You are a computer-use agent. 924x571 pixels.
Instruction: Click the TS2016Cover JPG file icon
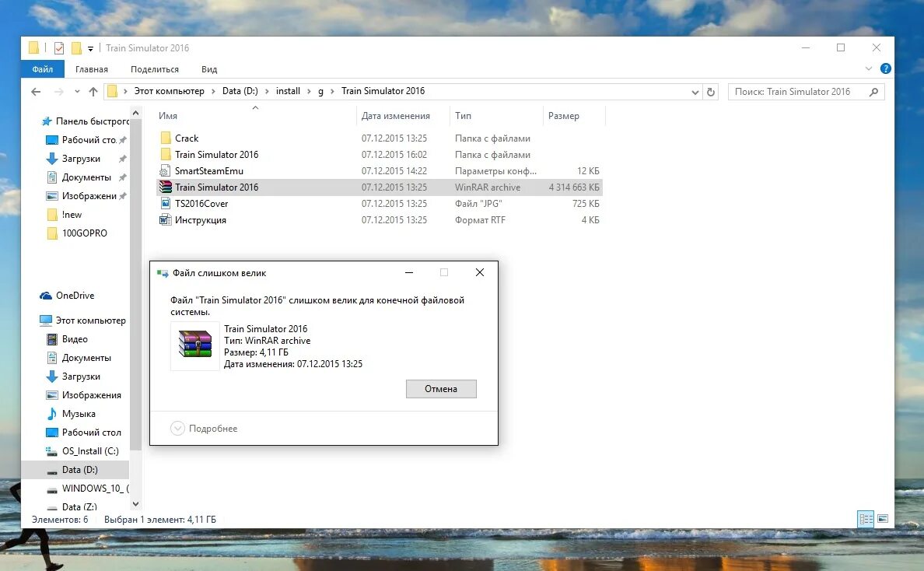(166, 203)
